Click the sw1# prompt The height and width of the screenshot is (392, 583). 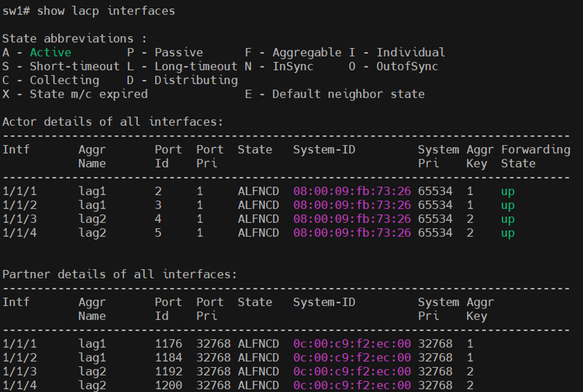pos(17,11)
